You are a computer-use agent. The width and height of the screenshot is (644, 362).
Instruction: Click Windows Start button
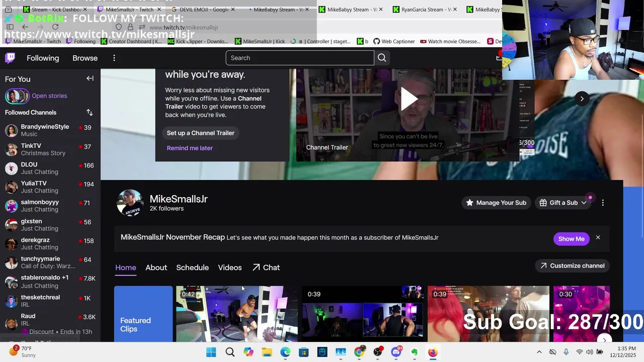coord(211,352)
